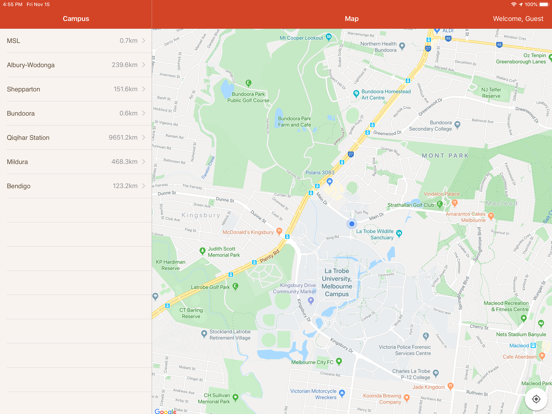552x414 pixels.
Task: Tap the Kingsbury suburb label
Action: coord(201,215)
